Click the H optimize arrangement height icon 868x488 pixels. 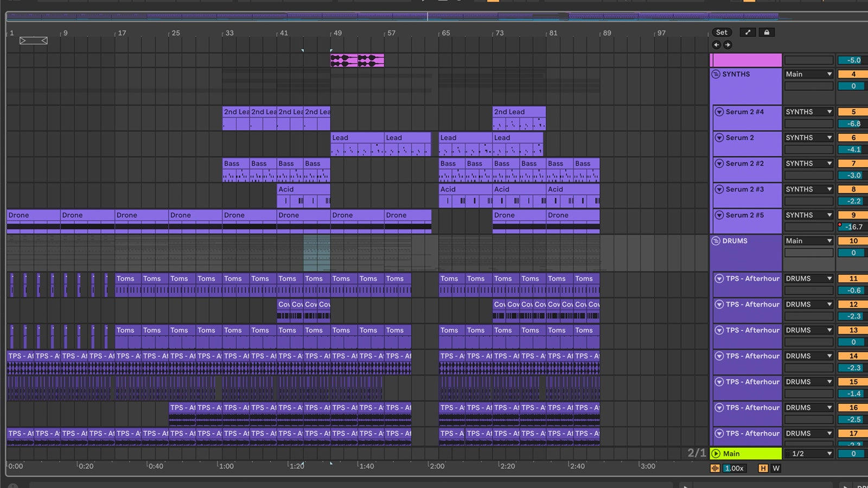763,468
